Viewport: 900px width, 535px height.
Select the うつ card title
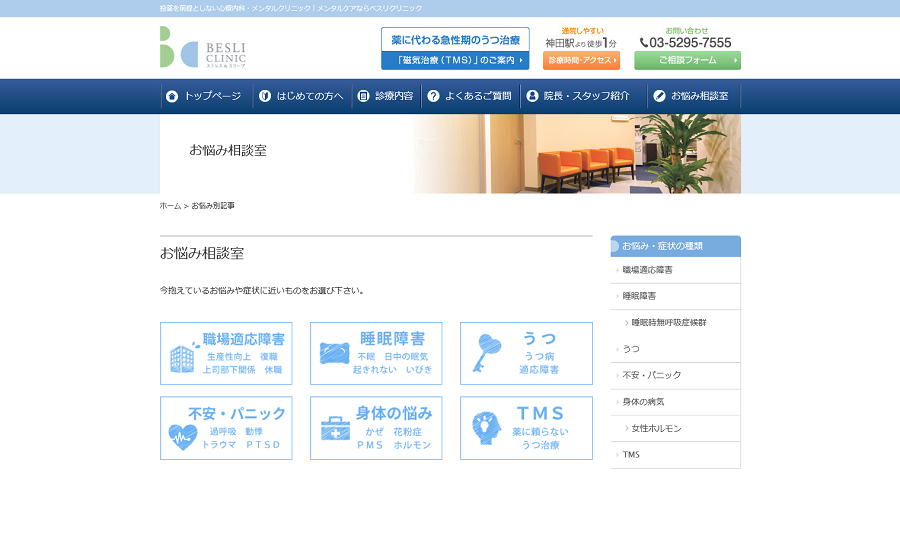(x=539, y=339)
